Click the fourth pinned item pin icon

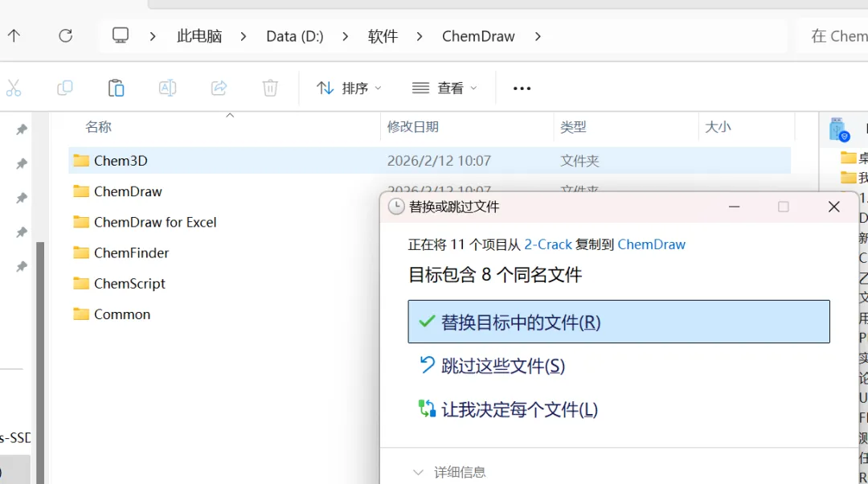point(22,232)
